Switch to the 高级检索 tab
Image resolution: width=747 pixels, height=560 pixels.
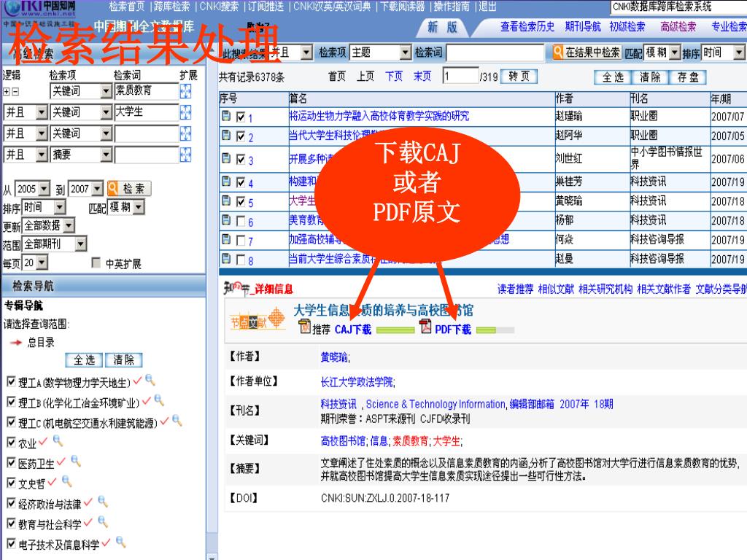click(x=678, y=27)
